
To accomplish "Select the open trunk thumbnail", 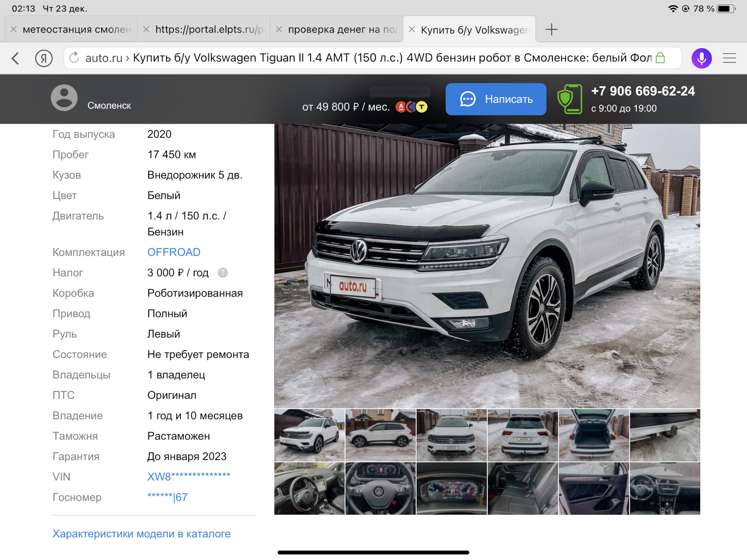I will [594, 435].
